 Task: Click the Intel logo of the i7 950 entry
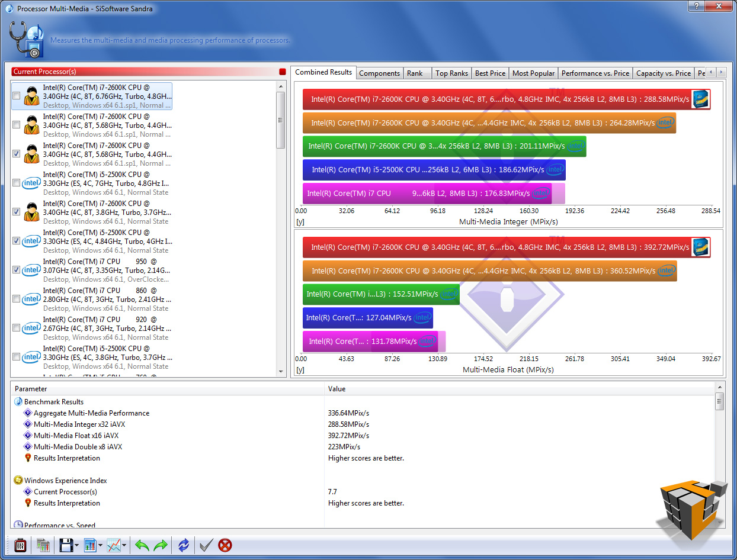(x=31, y=269)
